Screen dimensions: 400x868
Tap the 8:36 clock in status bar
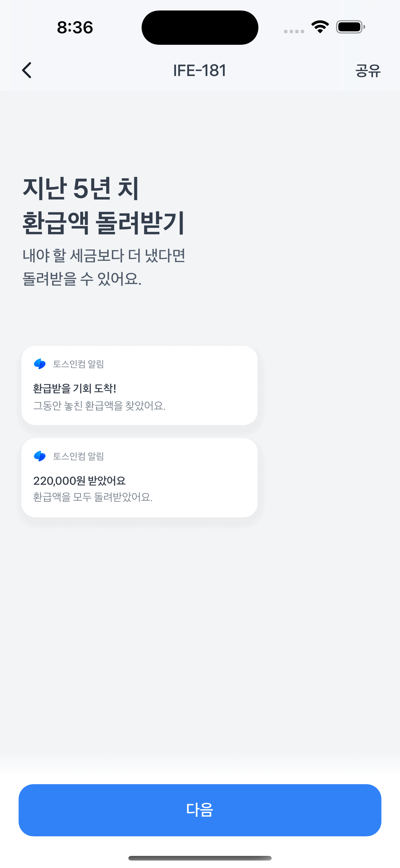(75, 28)
